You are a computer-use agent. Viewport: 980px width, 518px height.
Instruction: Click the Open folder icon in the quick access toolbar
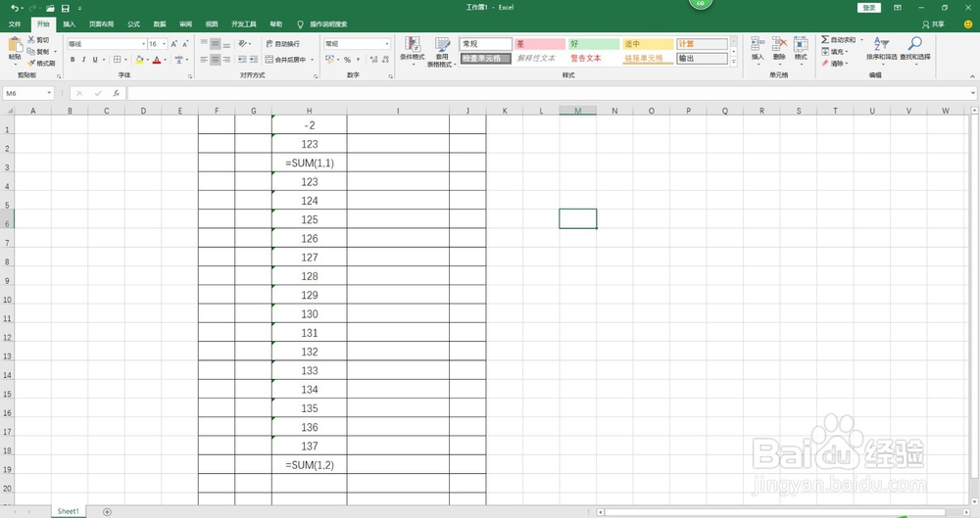coord(50,8)
